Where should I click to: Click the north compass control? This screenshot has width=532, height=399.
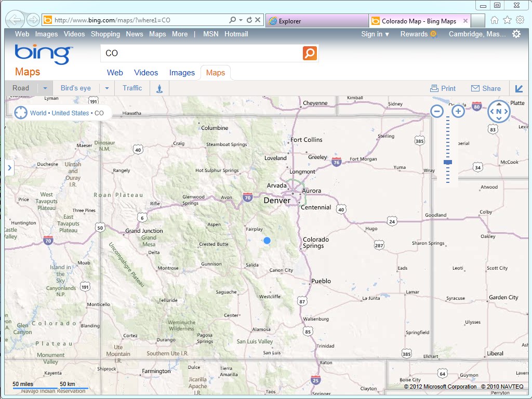tap(499, 111)
